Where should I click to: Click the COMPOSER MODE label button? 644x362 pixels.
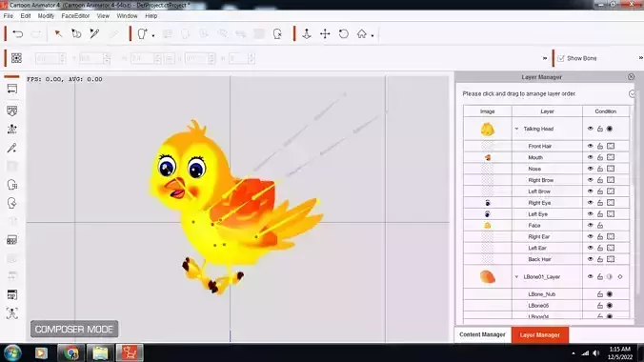click(74, 329)
